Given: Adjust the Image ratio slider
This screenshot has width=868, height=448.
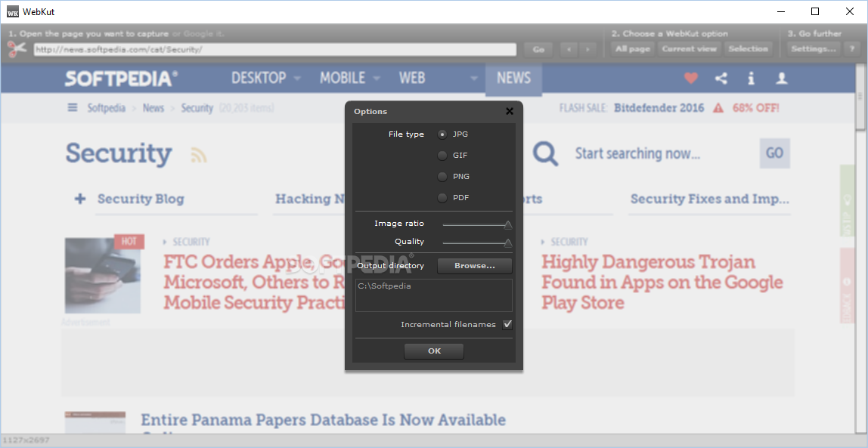Looking at the screenshot, I should point(478,224).
